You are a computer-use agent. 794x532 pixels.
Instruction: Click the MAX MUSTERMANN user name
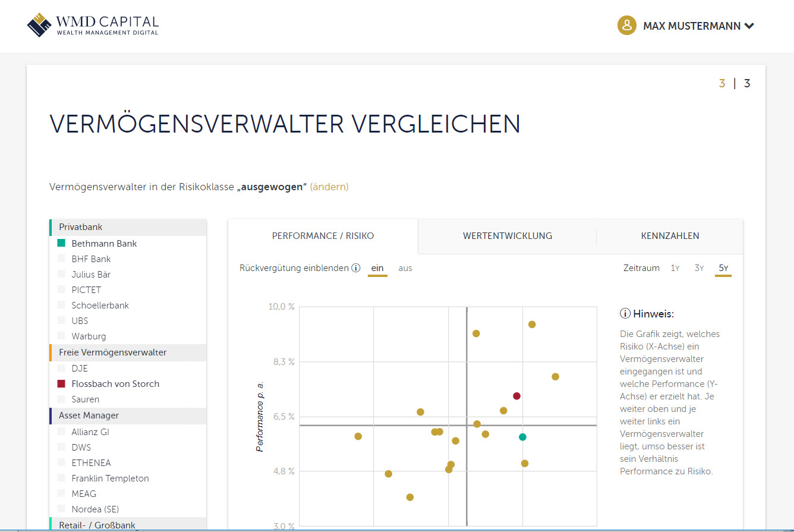[x=692, y=26]
